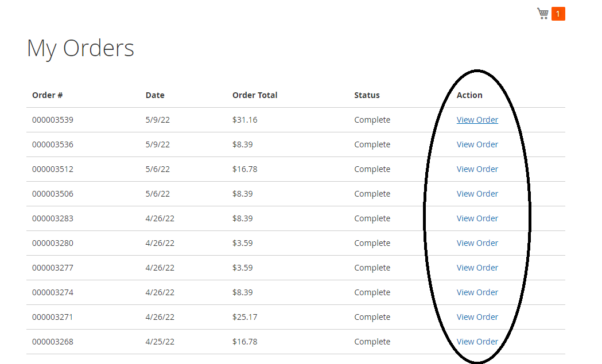Open order 000003277 via View Order
Screen dimensions: 602x364
(x=477, y=268)
